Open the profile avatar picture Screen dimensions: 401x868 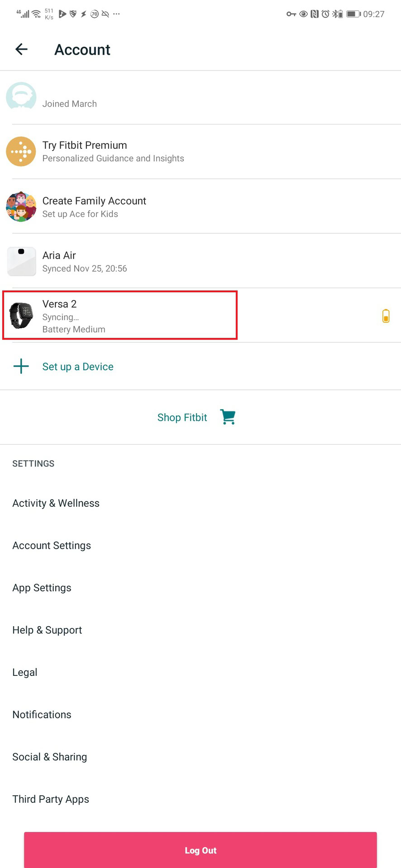(x=21, y=96)
